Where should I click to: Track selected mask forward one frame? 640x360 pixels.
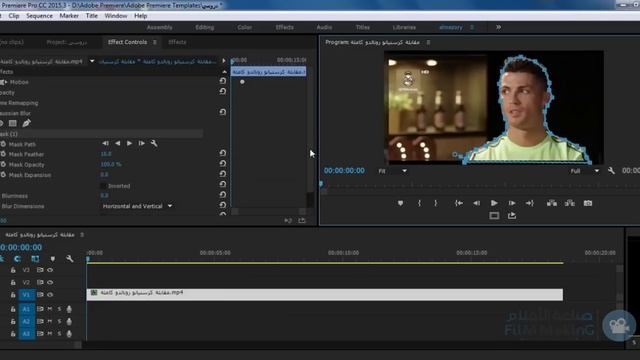[x=142, y=143]
